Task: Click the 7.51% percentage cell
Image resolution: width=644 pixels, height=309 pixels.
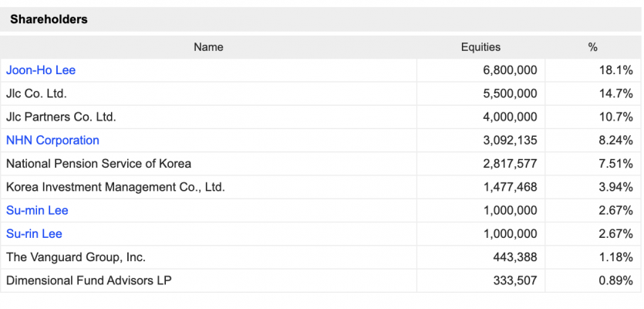Action: tap(615, 164)
